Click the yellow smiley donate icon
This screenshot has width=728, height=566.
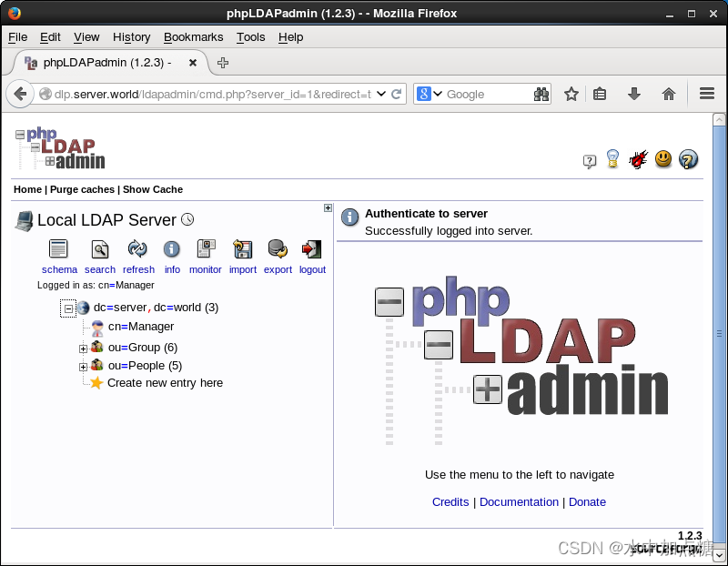pos(663,159)
